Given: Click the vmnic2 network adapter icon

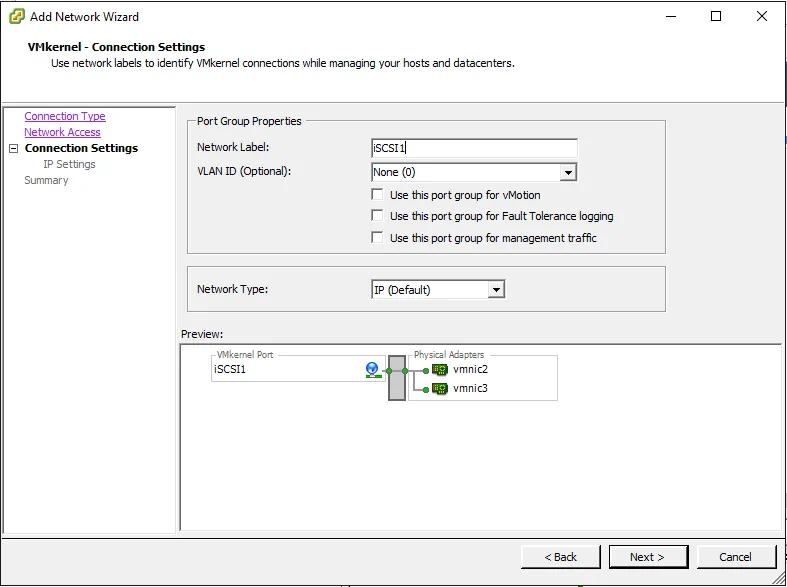Looking at the screenshot, I should tap(440, 370).
